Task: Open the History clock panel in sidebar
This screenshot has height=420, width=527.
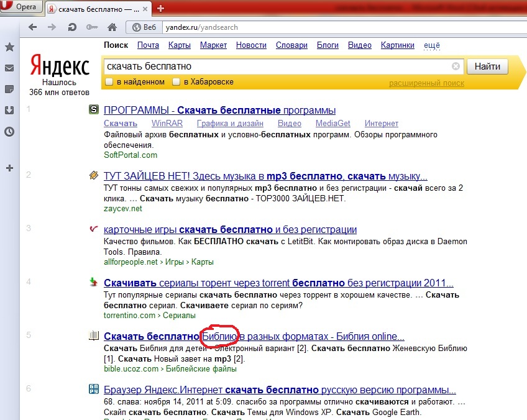Action: point(9,131)
